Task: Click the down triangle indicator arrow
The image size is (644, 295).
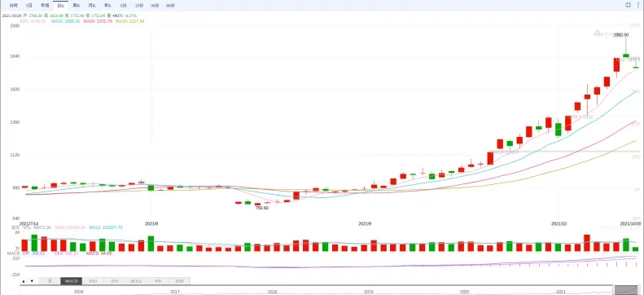Action: pos(32,281)
